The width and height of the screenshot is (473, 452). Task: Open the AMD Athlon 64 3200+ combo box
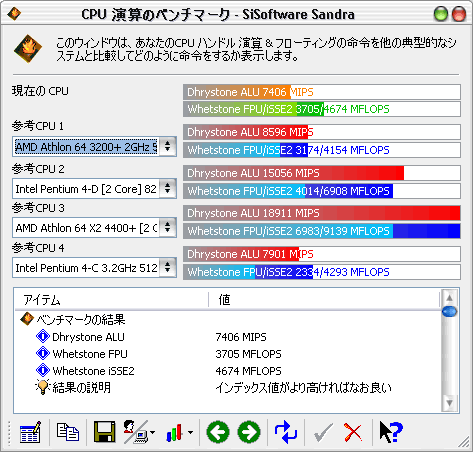[x=94, y=146]
